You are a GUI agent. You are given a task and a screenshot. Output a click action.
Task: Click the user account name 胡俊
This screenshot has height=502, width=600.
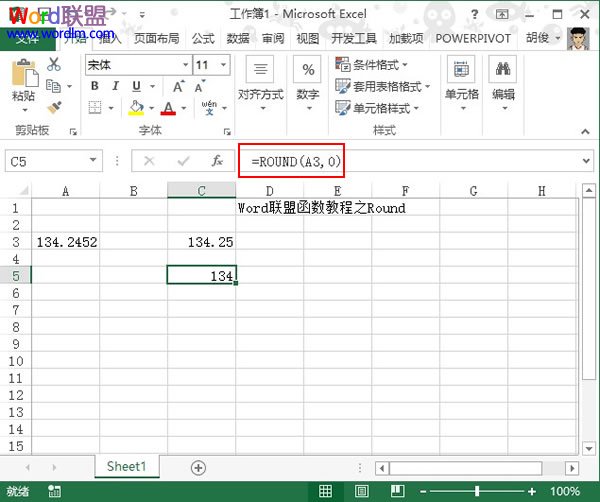[x=538, y=37]
